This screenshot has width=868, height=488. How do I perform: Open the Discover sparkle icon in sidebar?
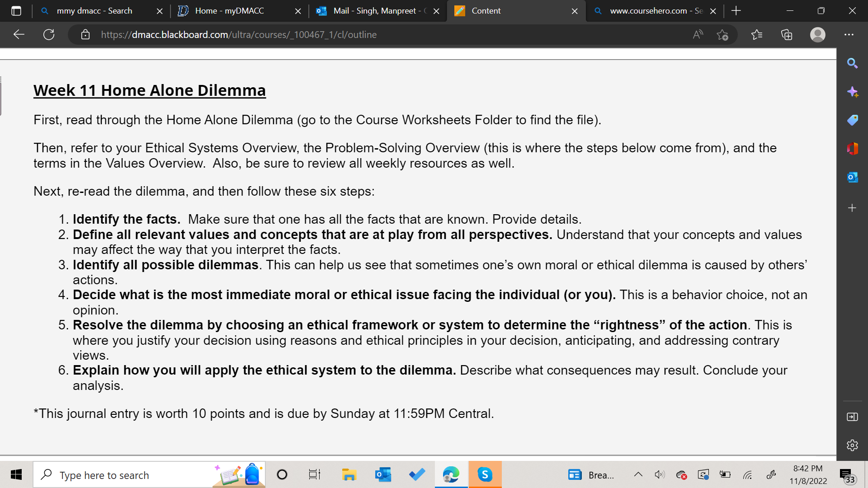853,91
